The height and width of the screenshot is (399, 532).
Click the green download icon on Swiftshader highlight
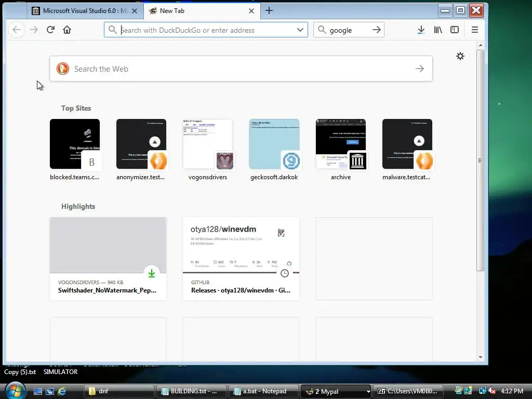click(152, 273)
